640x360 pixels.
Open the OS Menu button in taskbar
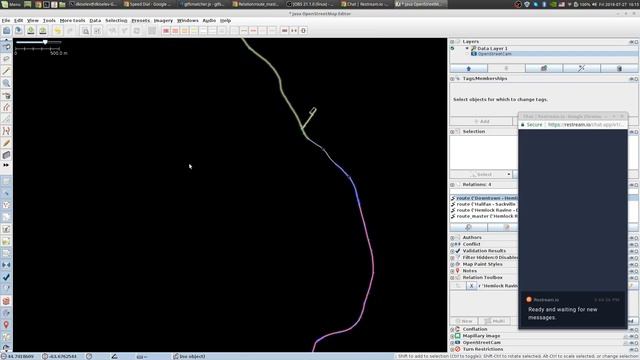pos(11,4)
